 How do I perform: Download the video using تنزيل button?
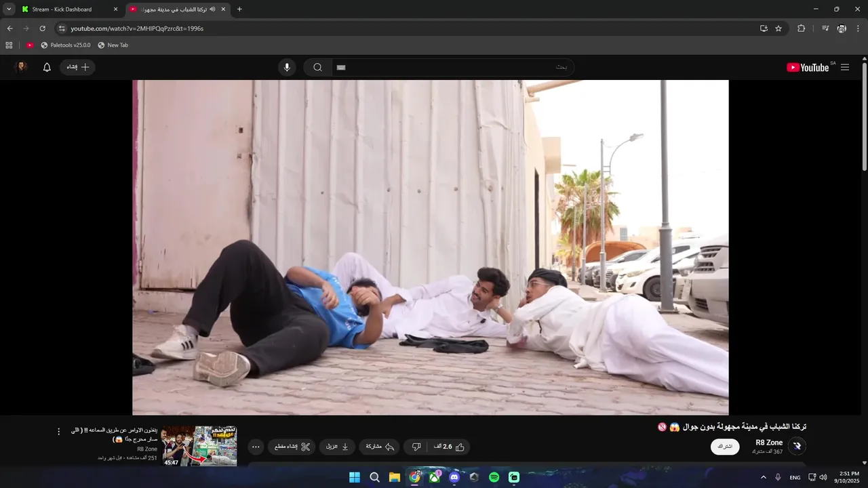(337, 447)
